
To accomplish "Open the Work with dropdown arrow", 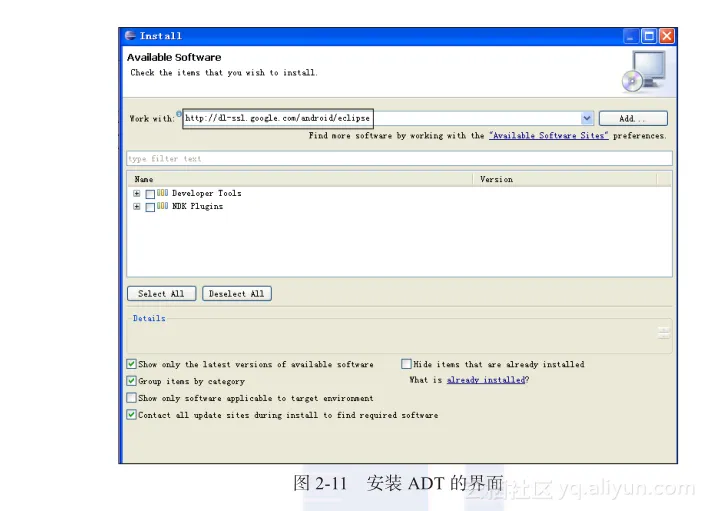I will coord(587,118).
